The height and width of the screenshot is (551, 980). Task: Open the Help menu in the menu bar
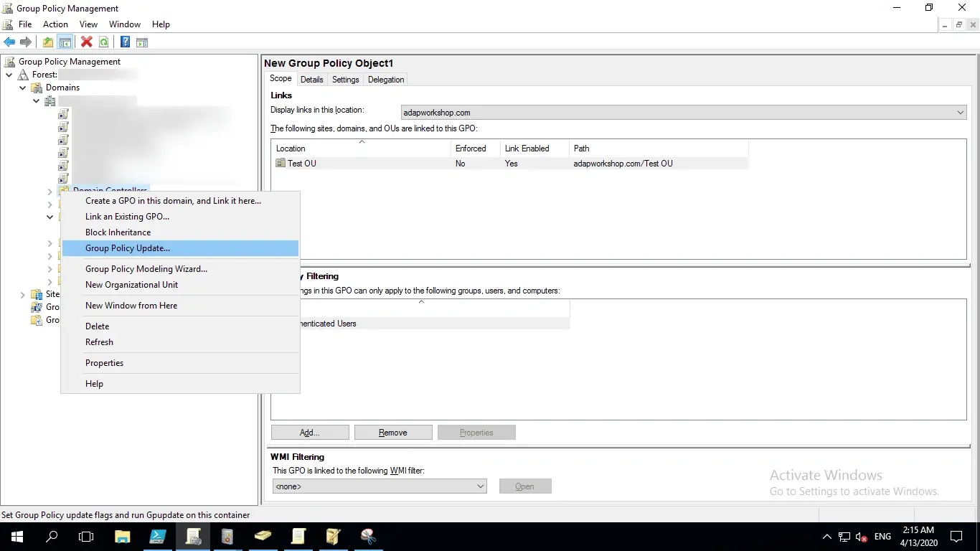161,24
